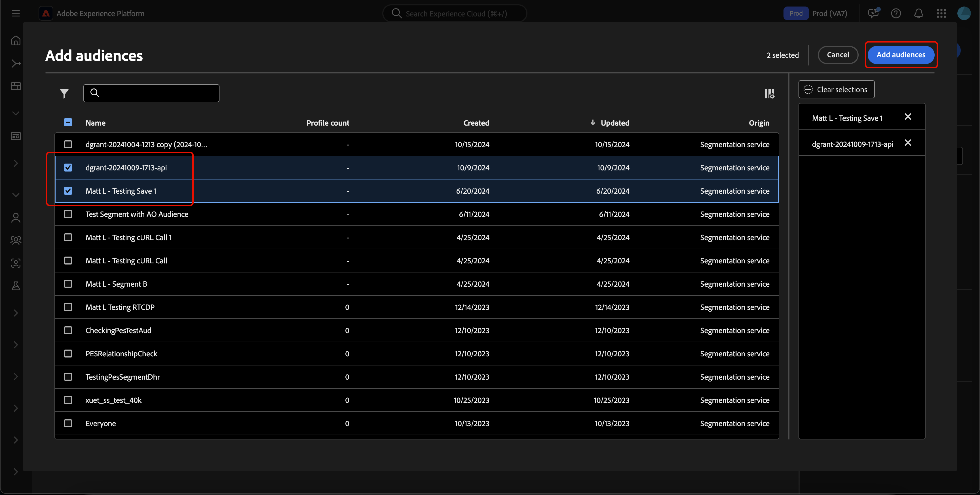980x495 pixels.
Task: Click the Add audiences button
Action: (x=901, y=55)
